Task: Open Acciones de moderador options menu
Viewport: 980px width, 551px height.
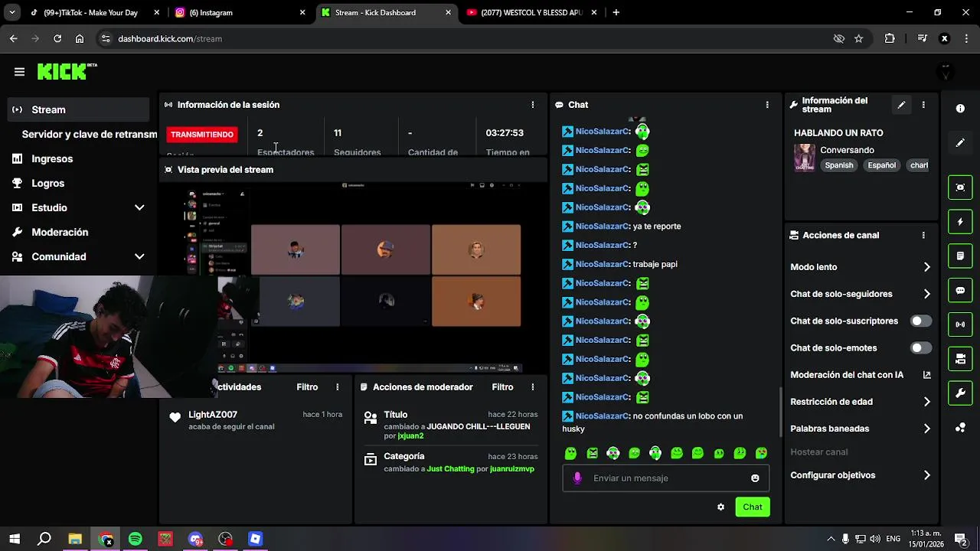Action: pyautogui.click(x=533, y=387)
